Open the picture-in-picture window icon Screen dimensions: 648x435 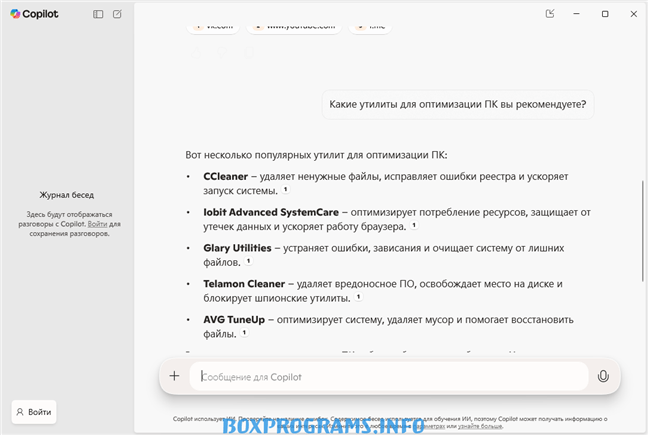point(550,14)
